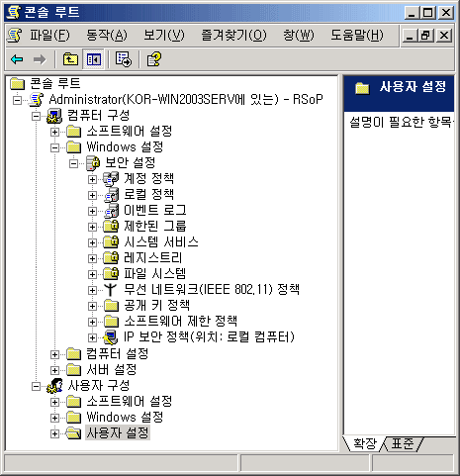The height and width of the screenshot is (476, 460).
Task: Collapse the 보안 설정 tree node
Action: tap(73, 163)
